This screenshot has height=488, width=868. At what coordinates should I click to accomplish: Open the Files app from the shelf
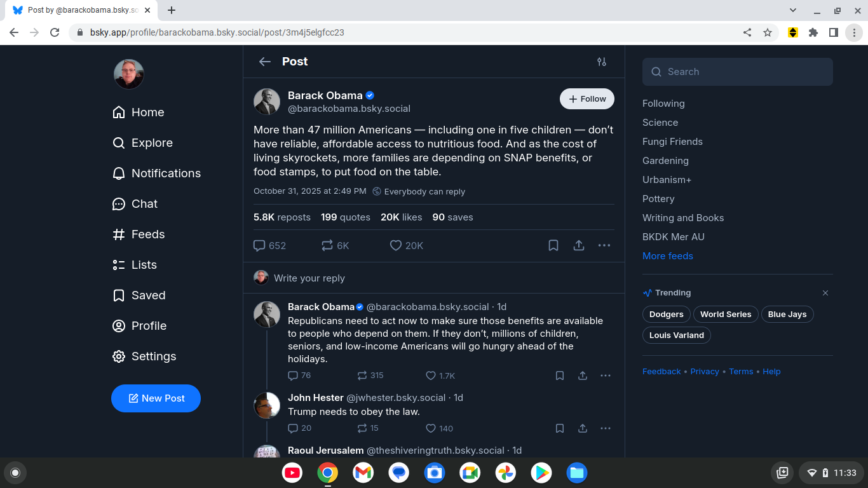pos(577,473)
